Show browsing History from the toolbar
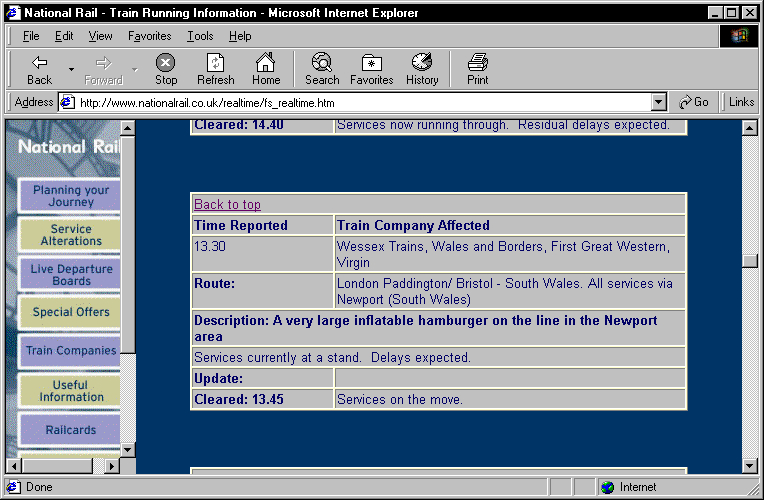The image size is (764, 500). [422, 70]
